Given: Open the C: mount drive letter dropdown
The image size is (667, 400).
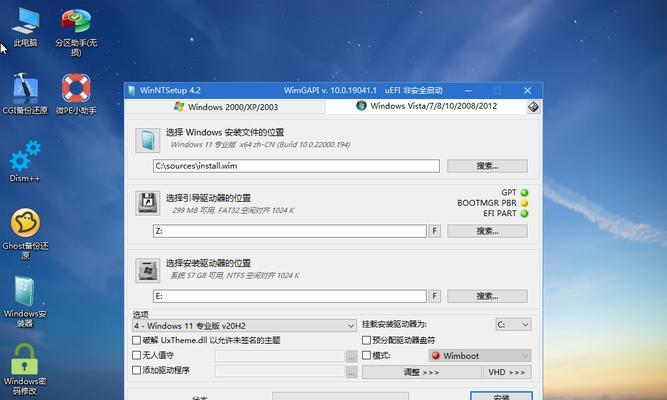Looking at the screenshot, I should click(x=513, y=325).
